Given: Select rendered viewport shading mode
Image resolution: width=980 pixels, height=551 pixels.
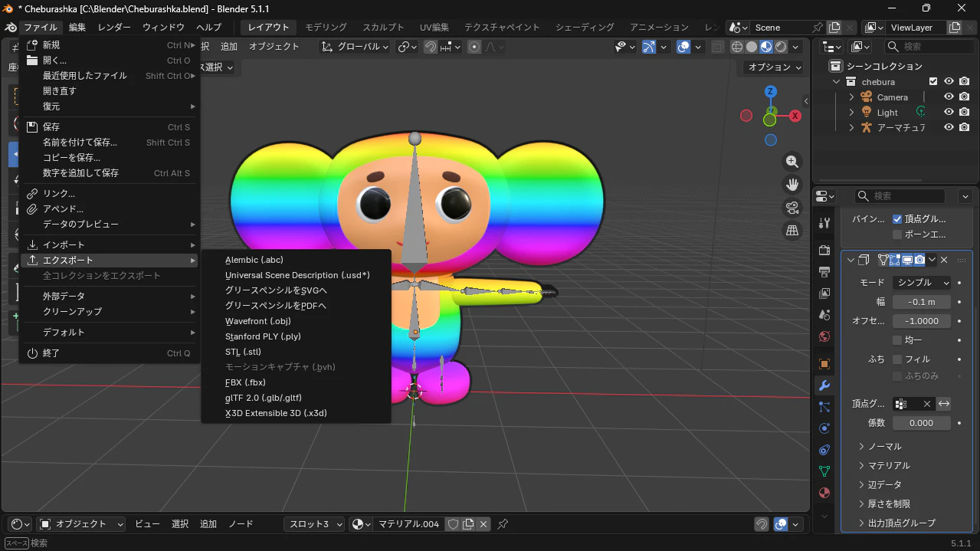Looking at the screenshot, I should click(781, 47).
